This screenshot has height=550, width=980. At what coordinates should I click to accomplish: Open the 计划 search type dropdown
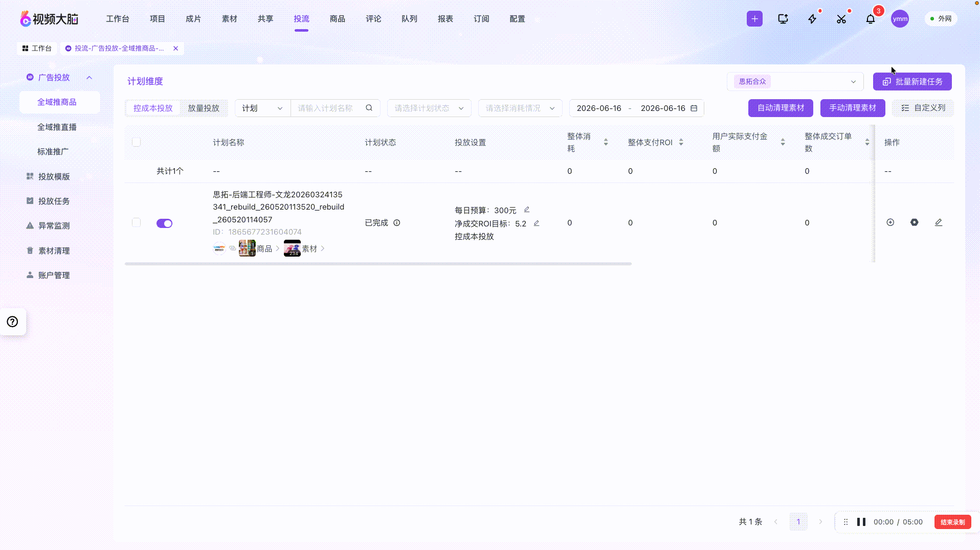click(x=262, y=108)
